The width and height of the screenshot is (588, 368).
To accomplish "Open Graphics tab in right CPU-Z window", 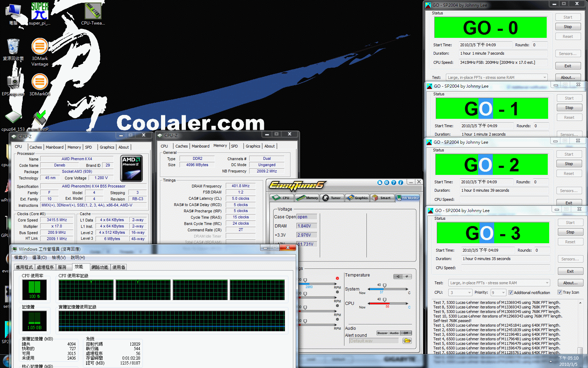I will point(253,146).
